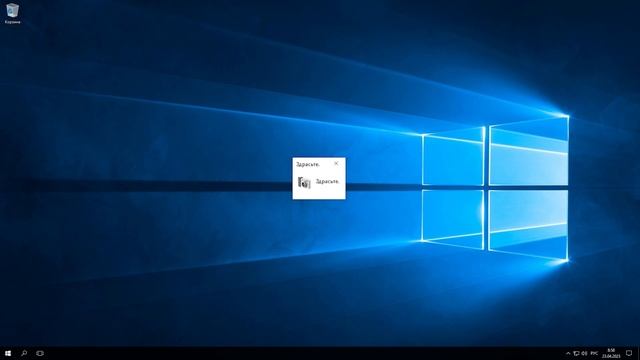Click the Здрасьте dialog title text
Image resolution: width=640 pixels, height=360 pixels.
click(x=308, y=164)
